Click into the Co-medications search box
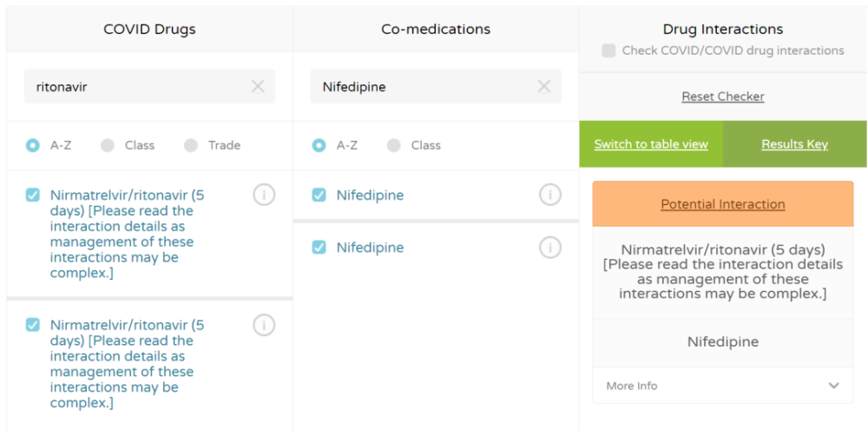868x431 pixels. click(x=425, y=87)
